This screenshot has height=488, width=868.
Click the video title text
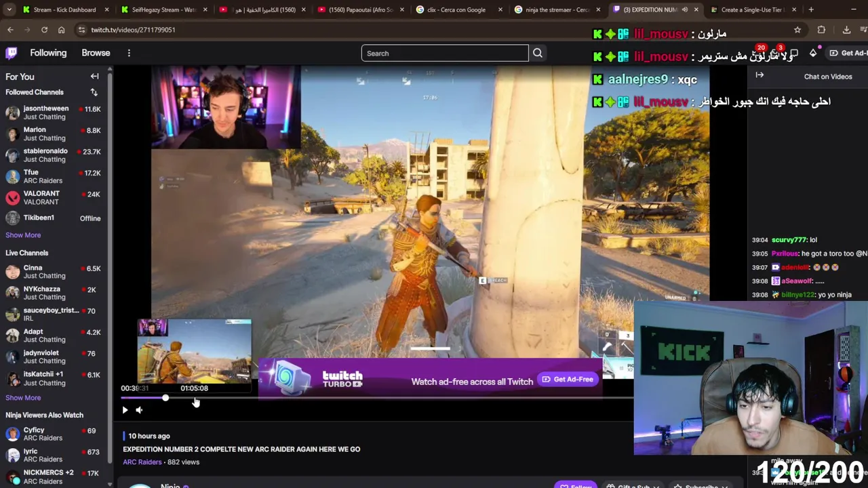point(241,449)
